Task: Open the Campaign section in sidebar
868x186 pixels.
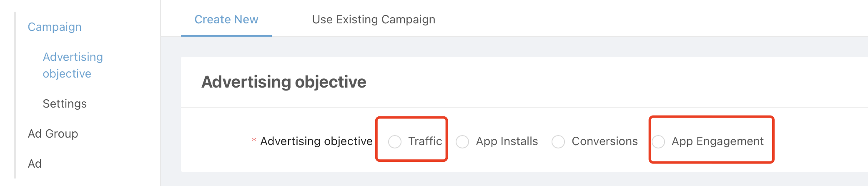Action: [x=55, y=27]
